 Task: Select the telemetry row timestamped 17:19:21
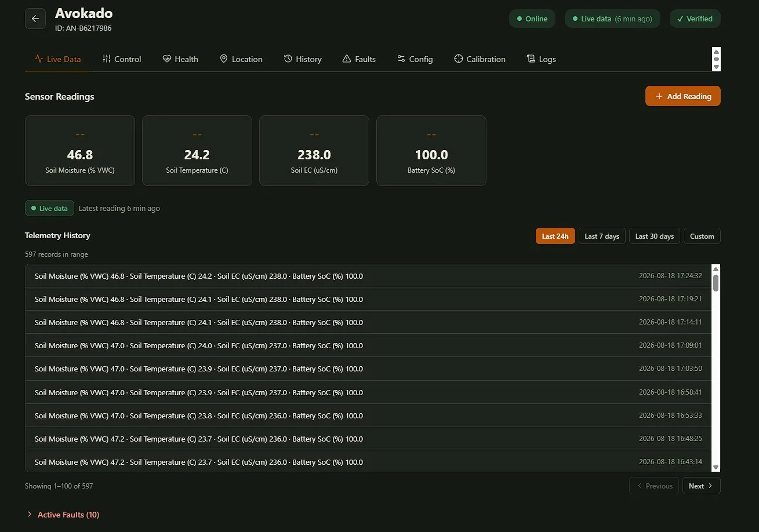tap(368, 299)
